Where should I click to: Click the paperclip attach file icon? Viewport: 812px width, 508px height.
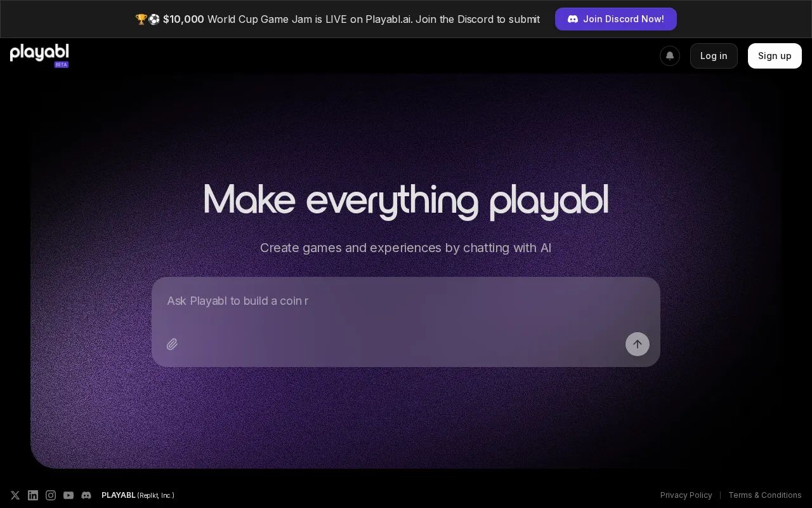172,344
